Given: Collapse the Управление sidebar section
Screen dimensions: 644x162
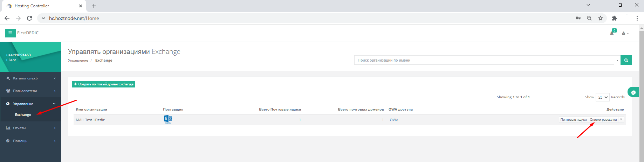Looking at the screenshot, I should [30, 104].
